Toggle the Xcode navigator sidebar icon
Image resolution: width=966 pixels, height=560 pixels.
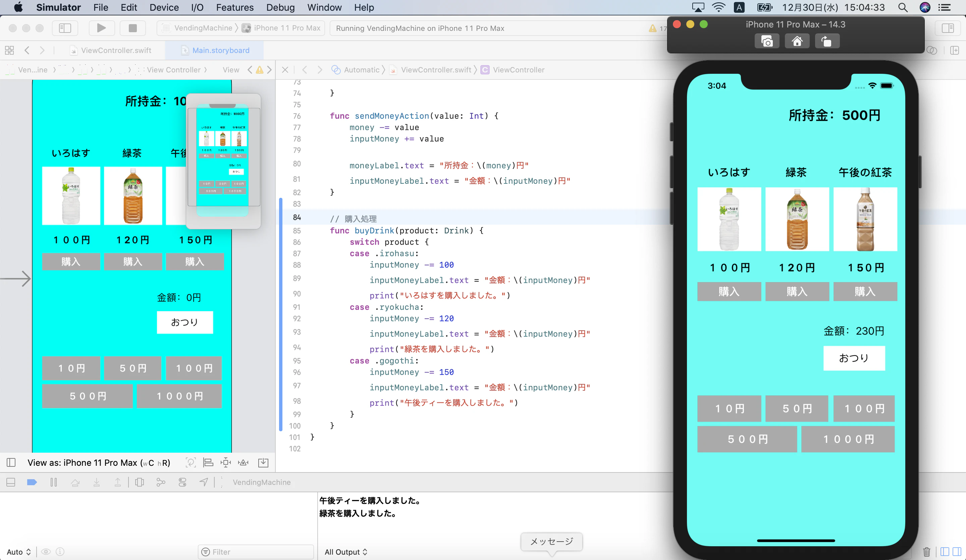click(x=65, y=28)
